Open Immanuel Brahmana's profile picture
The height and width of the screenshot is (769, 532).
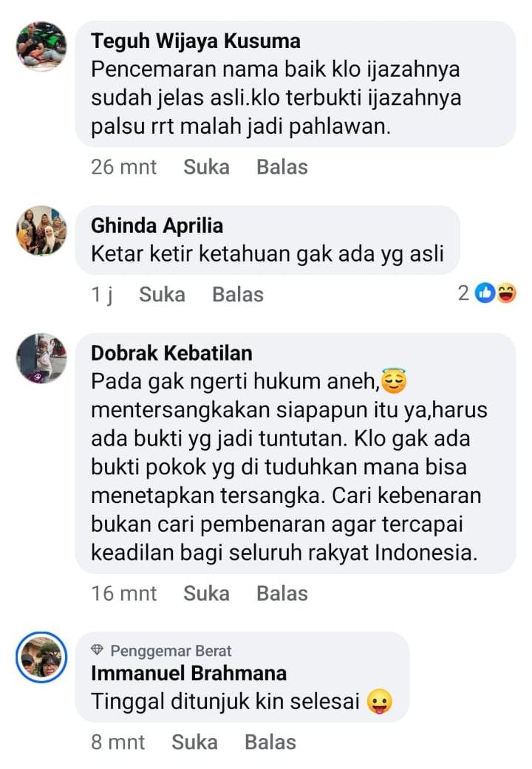point(41,657)
